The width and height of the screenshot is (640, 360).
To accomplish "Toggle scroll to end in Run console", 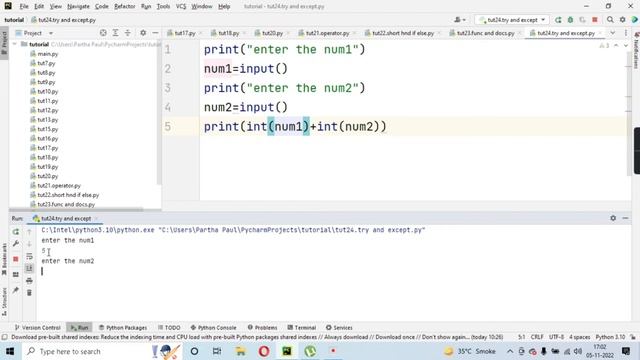I will click(29, 268).
